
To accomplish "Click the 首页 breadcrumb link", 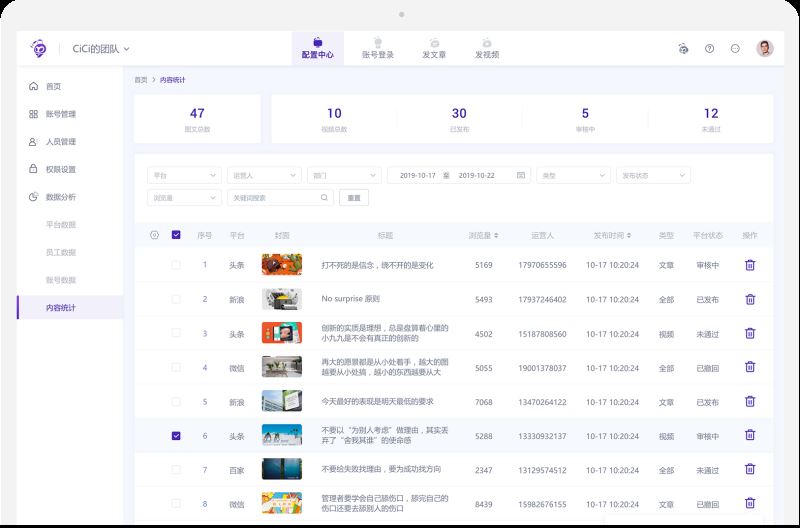I will point(140,79).
